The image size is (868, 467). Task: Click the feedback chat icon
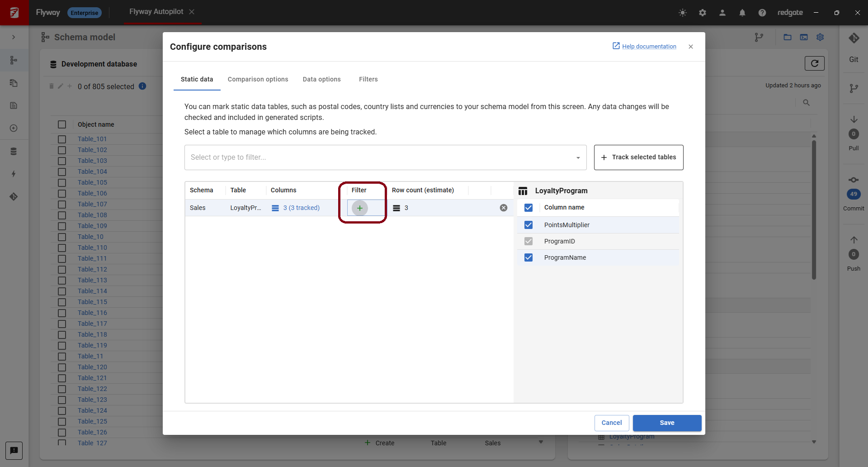click(x=14, y=450)
